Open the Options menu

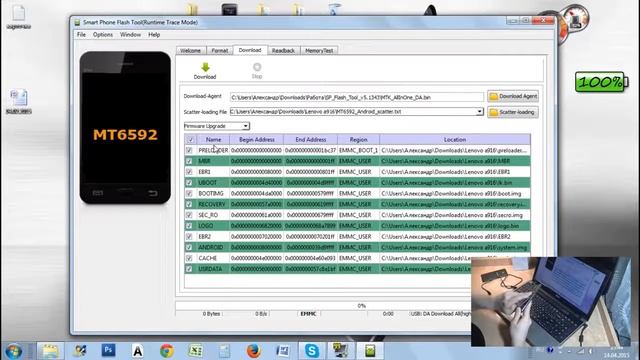click(103, 35)
